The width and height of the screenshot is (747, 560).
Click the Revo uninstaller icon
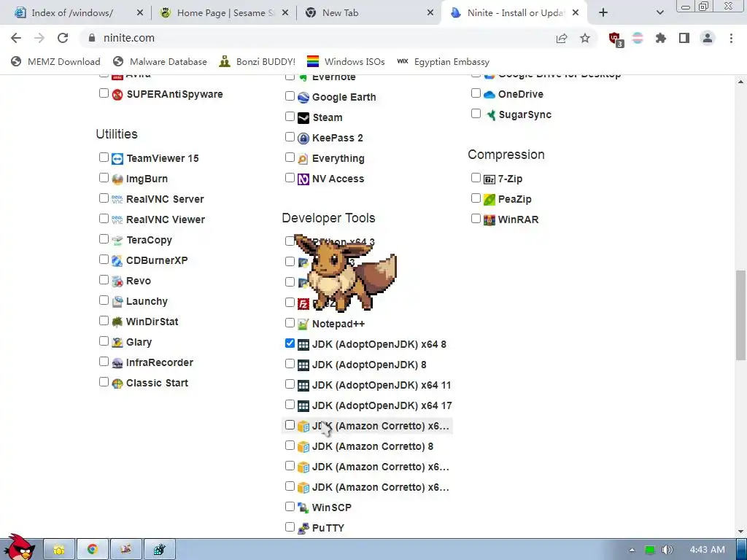(117, 281)
